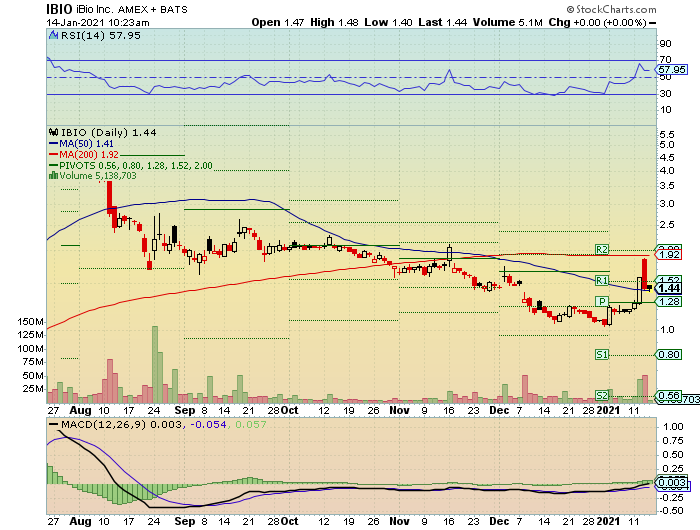Click the 1.28 pivot price tag
The image size is (700, 530).
click(x=668, y=302)
